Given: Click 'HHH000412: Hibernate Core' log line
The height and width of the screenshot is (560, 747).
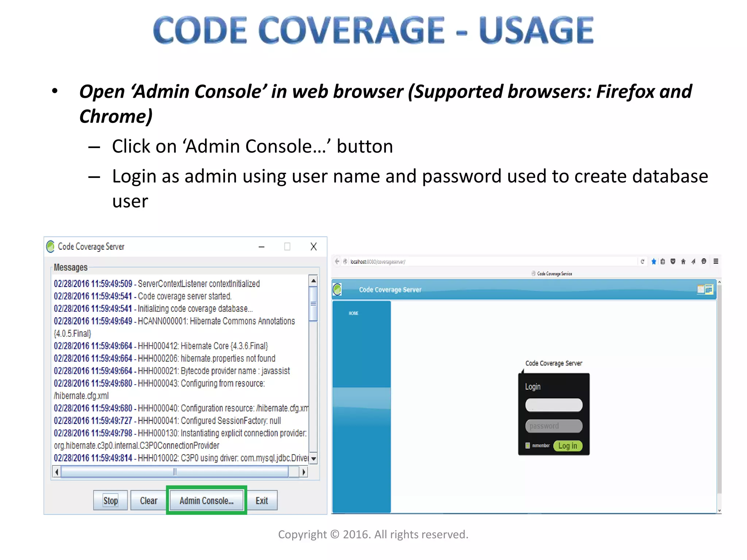Looking at the screenshot, I should click(x=161, y=346).
